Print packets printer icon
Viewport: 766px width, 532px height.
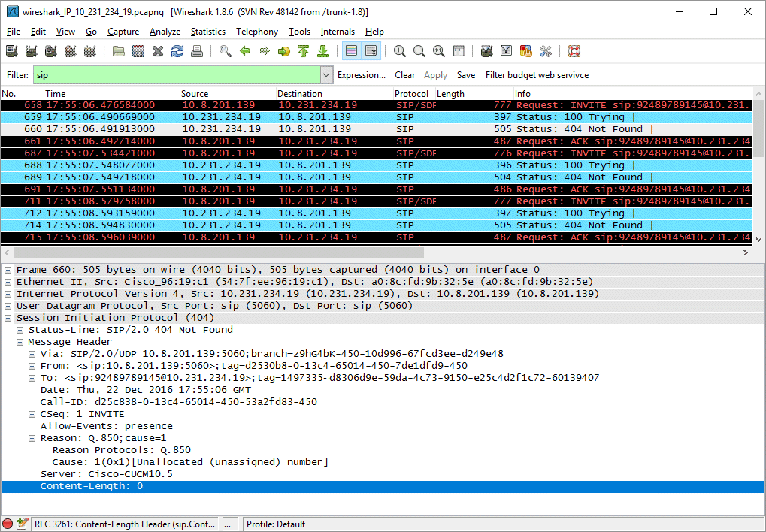coord(197,51)
